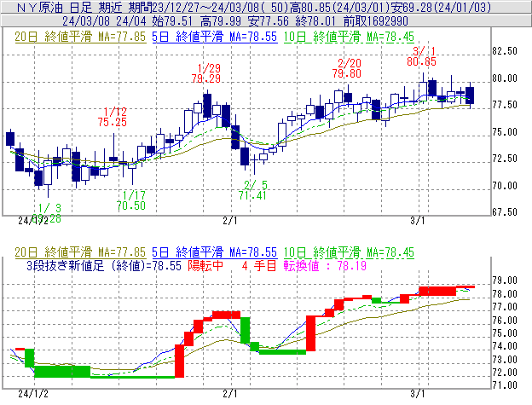The height and width of the screenshot is (405, 532).
Task: Click the 転換値：78.19 text
Action: point(325,265)
